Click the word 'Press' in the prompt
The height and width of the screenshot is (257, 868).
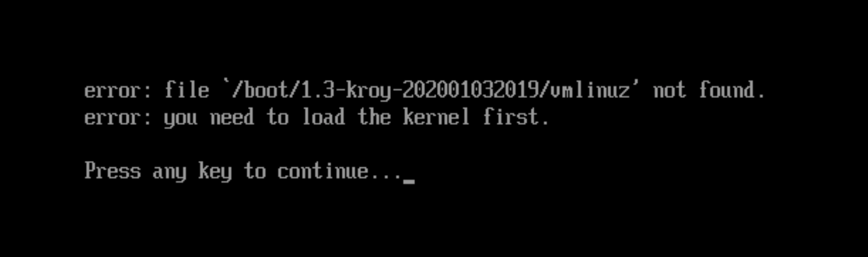(112, 171)
